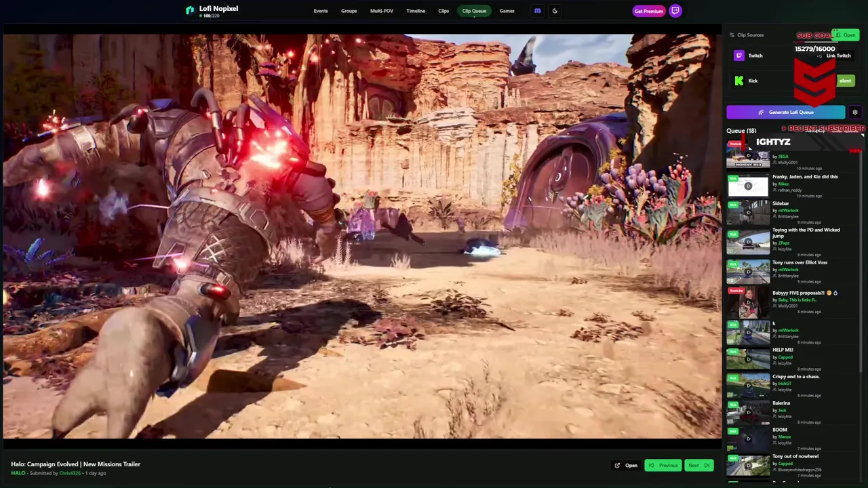This screenshot has height=488, width=868.
Task: Play the 'Franky, Jaden, and Kio did this' thumbnail
Action: [x=748, y=186]
